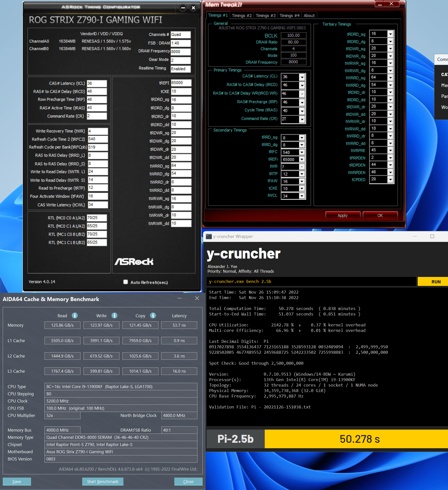The width and height of the screenshot is (448, 490).
Task: Close the AIDA64 benchmark window via X
Action: coord(197,298)
